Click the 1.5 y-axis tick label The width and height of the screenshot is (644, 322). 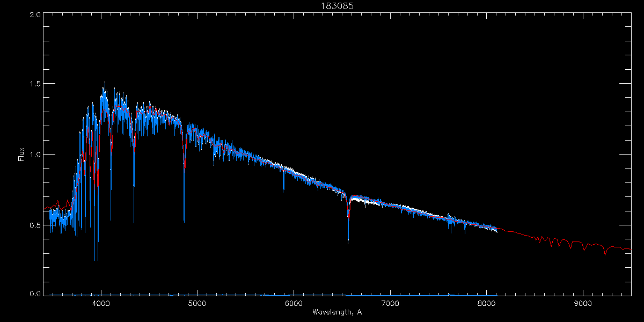click(35, 84)
